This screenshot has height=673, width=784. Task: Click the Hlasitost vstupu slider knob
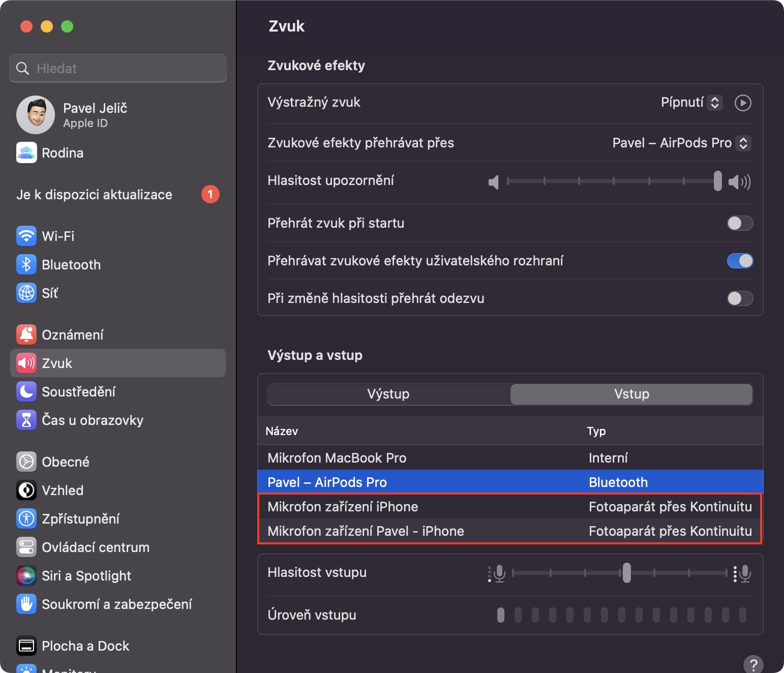(x=627, y=573)
